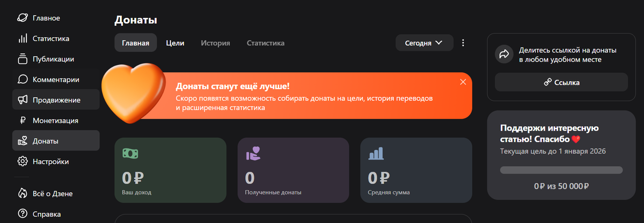Click the hand-heart icon for Донаты

[x=23, y=141]
